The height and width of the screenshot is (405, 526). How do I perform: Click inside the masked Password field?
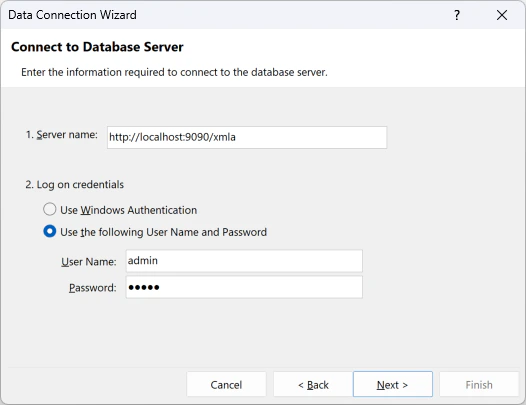[244, 287]
